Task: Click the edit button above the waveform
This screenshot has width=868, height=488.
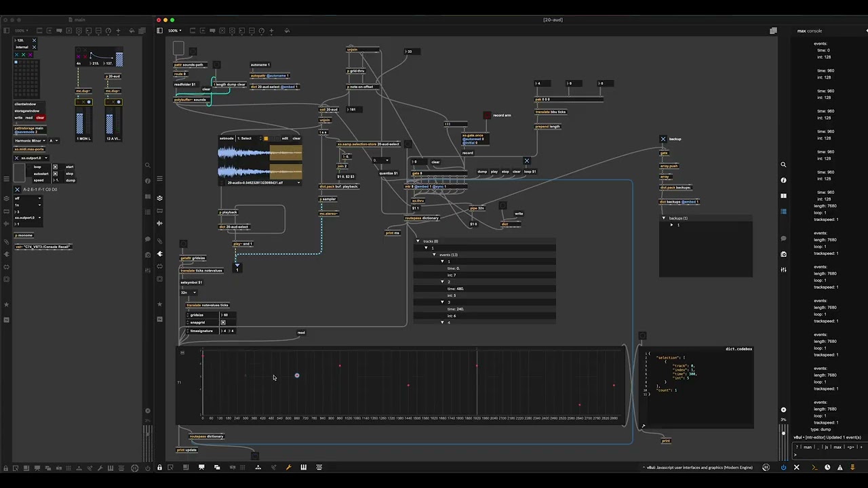Action: 285,138
